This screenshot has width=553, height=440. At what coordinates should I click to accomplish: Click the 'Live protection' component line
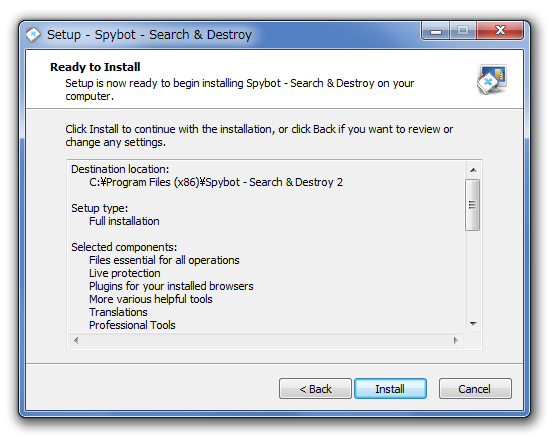(x=125, y=273)
